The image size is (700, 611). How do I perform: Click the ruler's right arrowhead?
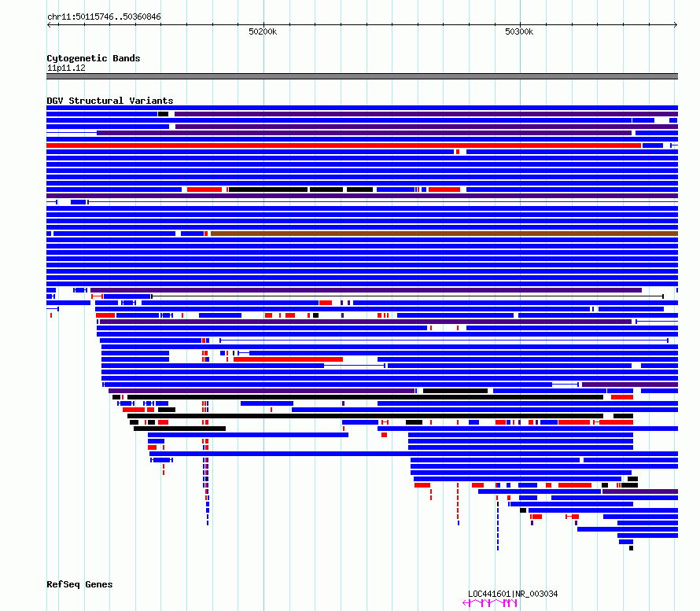point(676,24)
